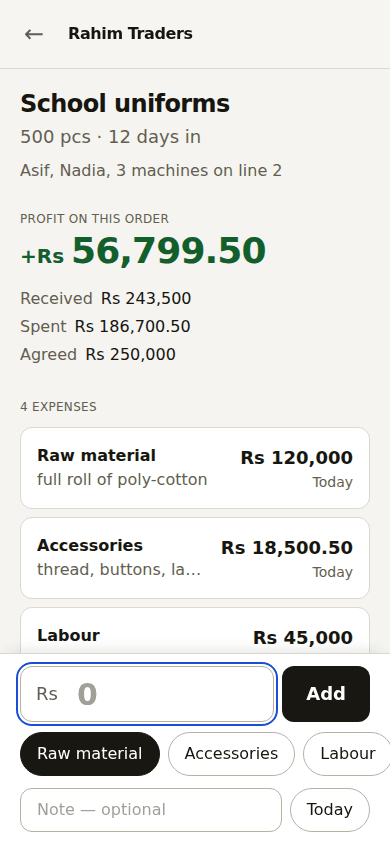Tap the Rahim Traders header title
The height and width of the screenshot is (844, 390).
(130, 34)
